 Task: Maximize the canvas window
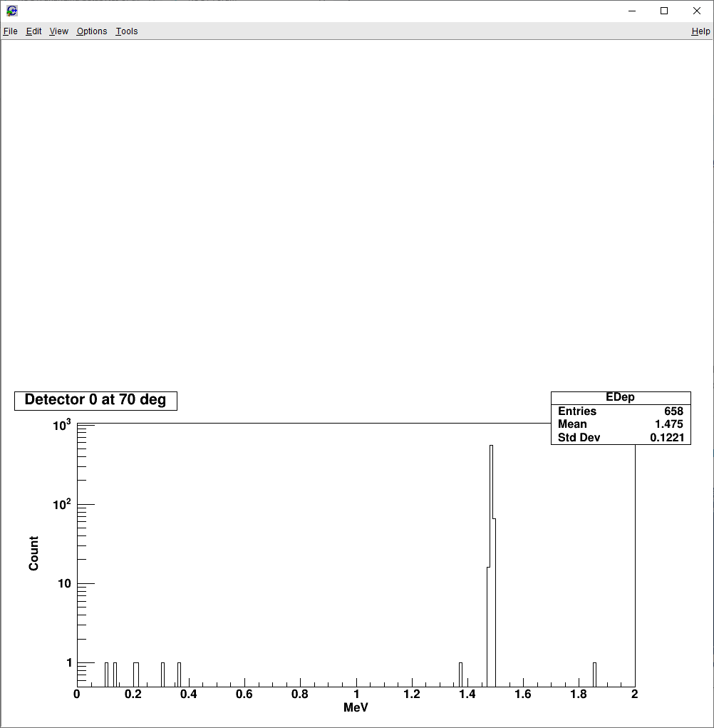tap(664, 11)
